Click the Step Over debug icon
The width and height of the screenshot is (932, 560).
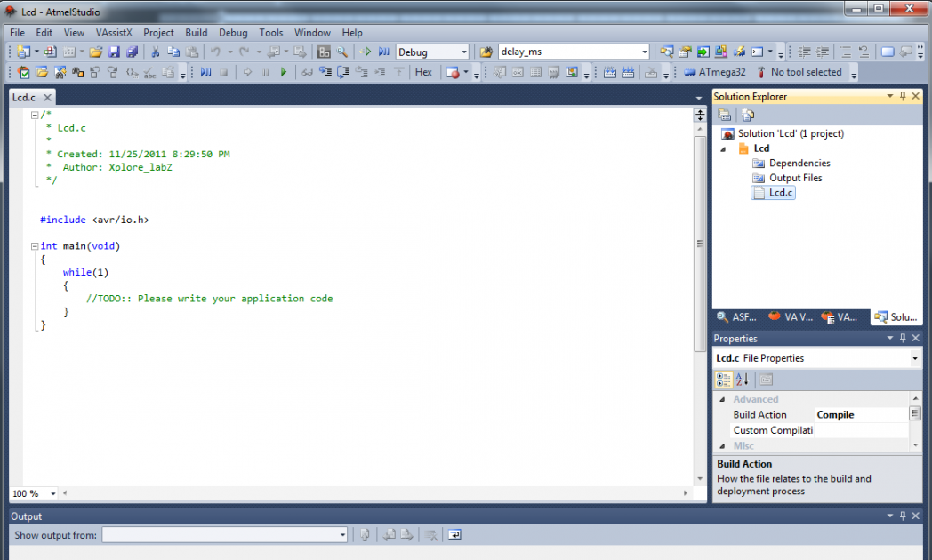[x=343, y=72]
